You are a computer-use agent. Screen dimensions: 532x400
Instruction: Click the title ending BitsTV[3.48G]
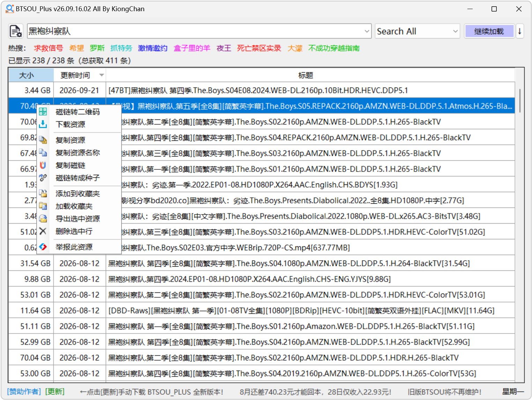(301, 216)
